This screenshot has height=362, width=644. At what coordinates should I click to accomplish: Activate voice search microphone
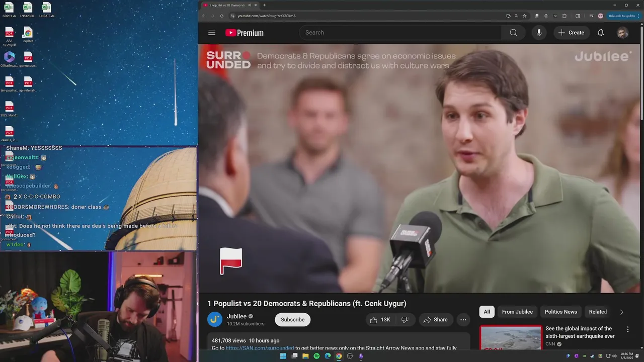pyautogui.click(x=539, y=33)
